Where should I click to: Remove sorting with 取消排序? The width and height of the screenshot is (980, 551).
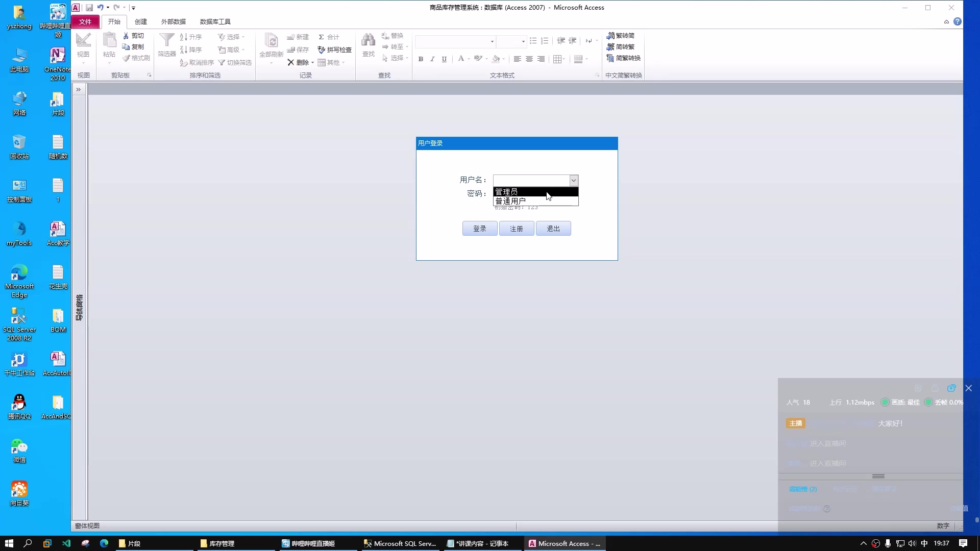[197, 62]
